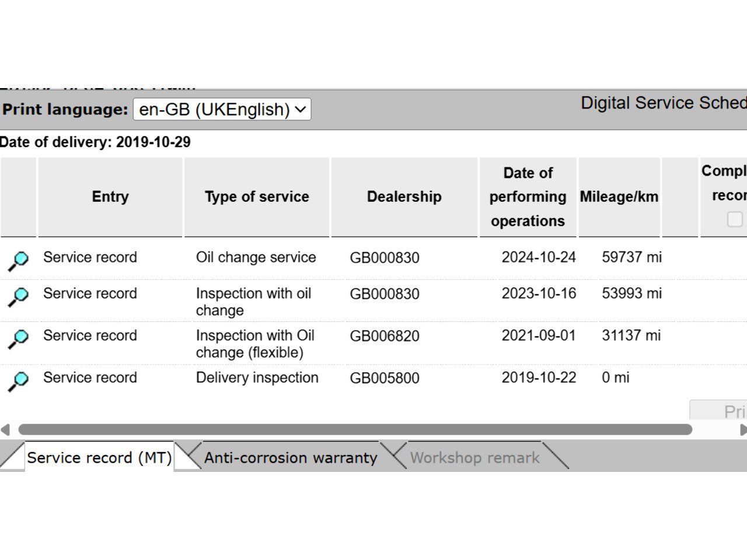Click the 59737 mi mileage cell
Screen dimensions: 747x560
(631, 257)
